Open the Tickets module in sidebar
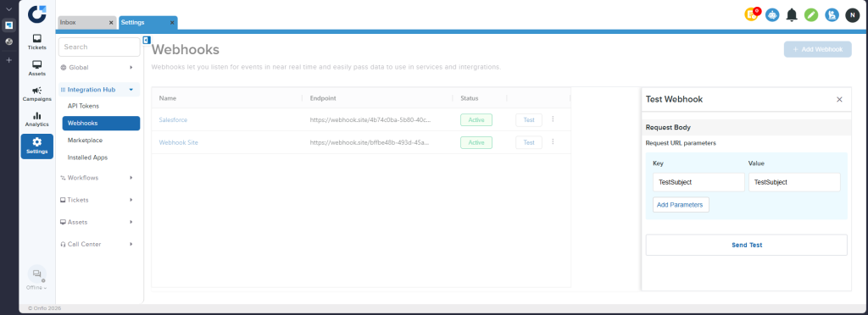Image resolution: width=868 pixels, height=315 pixels. point(37,42)
